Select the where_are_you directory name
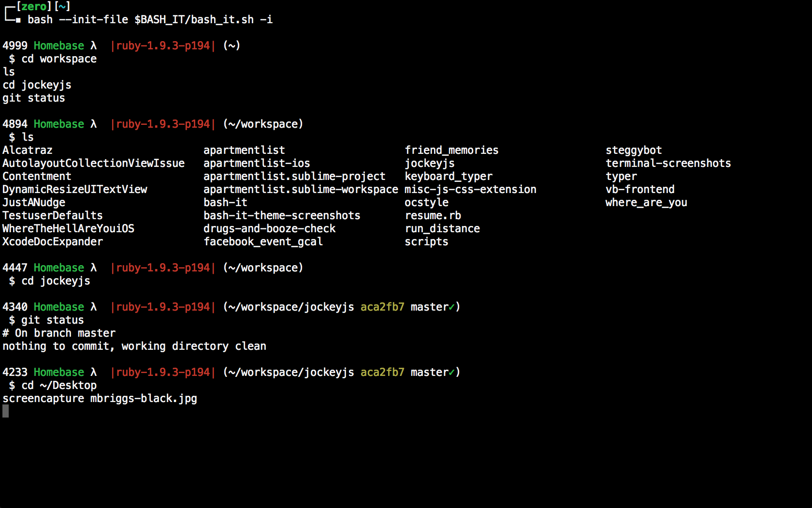The width and height of the screenshot is (812, 508). pos(646,203)
